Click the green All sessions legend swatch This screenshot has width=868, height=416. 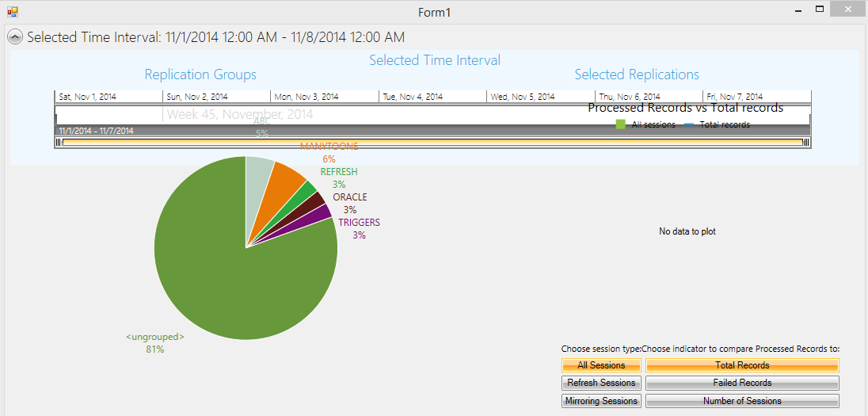point(621,124)
